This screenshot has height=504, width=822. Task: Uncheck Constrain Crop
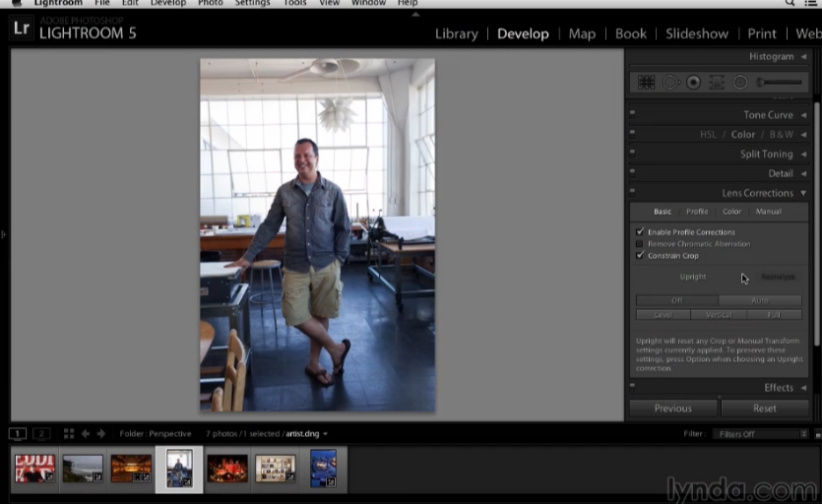tap(640, 255)
